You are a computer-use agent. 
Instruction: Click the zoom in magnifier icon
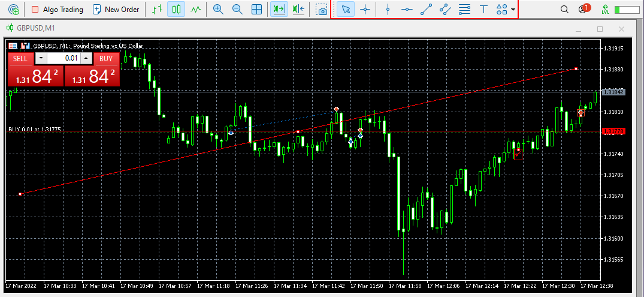[218, 10]
